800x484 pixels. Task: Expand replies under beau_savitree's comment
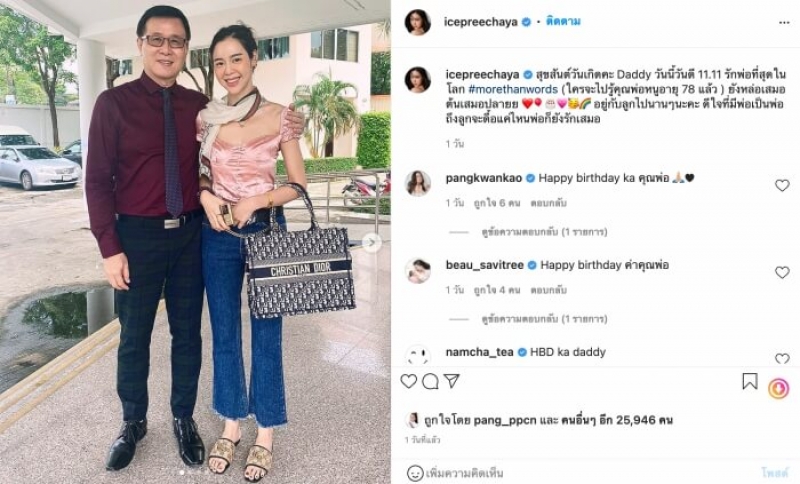[544, 319]
